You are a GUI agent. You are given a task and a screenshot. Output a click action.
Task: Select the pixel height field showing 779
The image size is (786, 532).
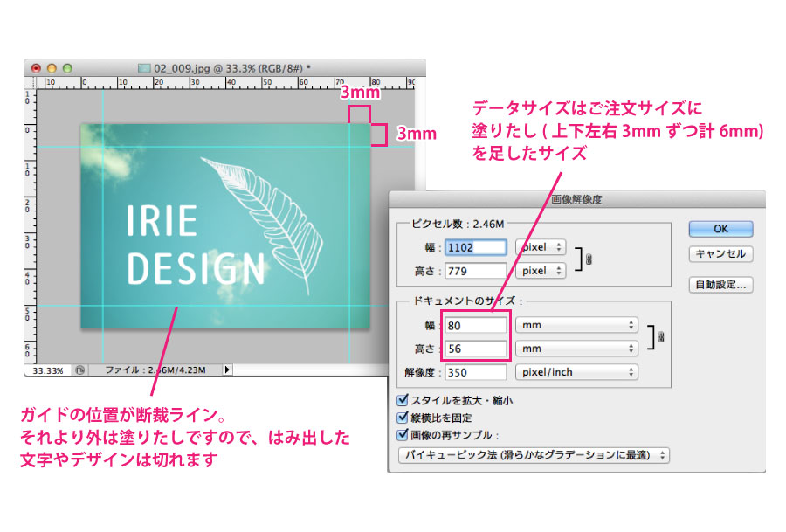tap(475, 271)
